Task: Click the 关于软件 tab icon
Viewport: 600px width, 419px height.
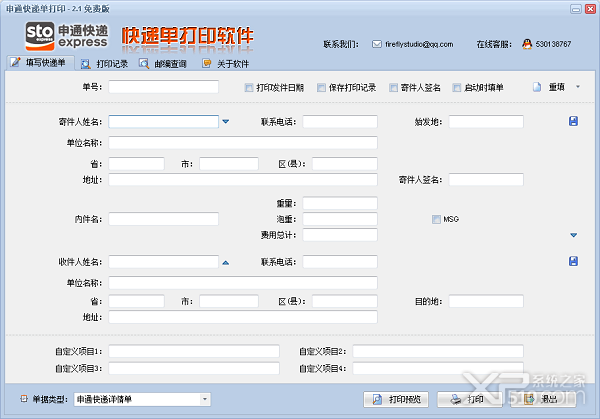Action: point(207,63)
